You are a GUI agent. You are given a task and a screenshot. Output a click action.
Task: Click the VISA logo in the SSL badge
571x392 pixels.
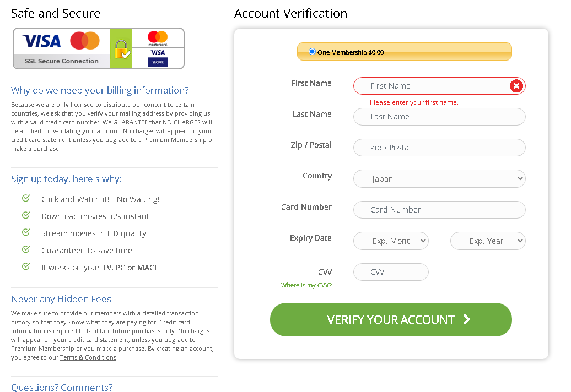click(42, 41)
